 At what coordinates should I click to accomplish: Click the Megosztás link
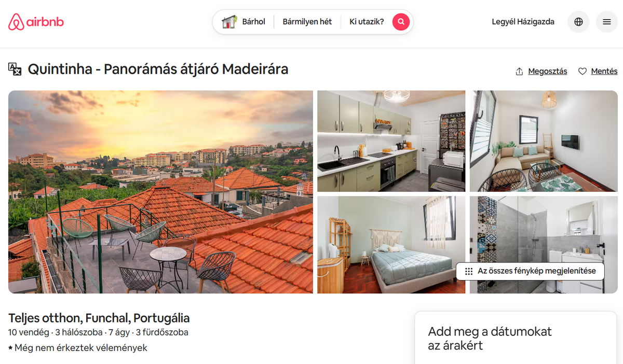[x=548, y=72]
